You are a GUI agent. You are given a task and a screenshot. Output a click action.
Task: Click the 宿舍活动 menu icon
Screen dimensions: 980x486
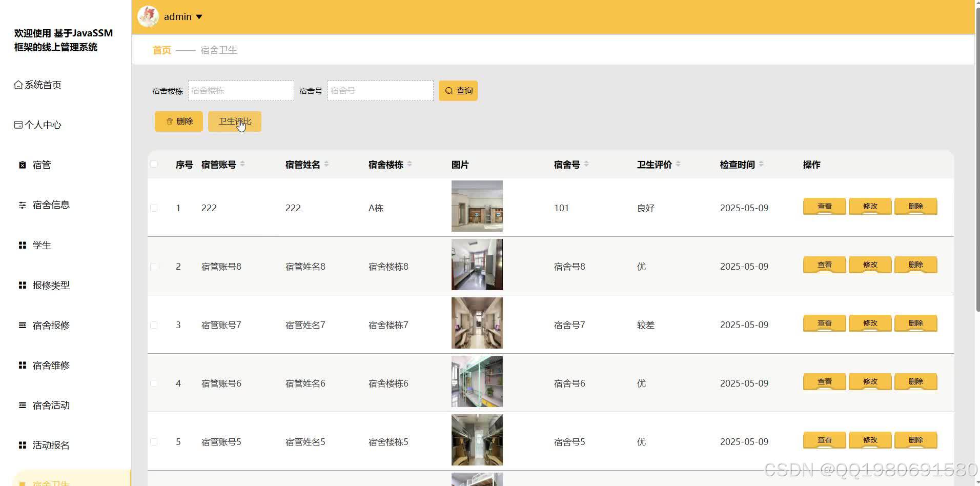pyautogui.click(x=22, y=405)
